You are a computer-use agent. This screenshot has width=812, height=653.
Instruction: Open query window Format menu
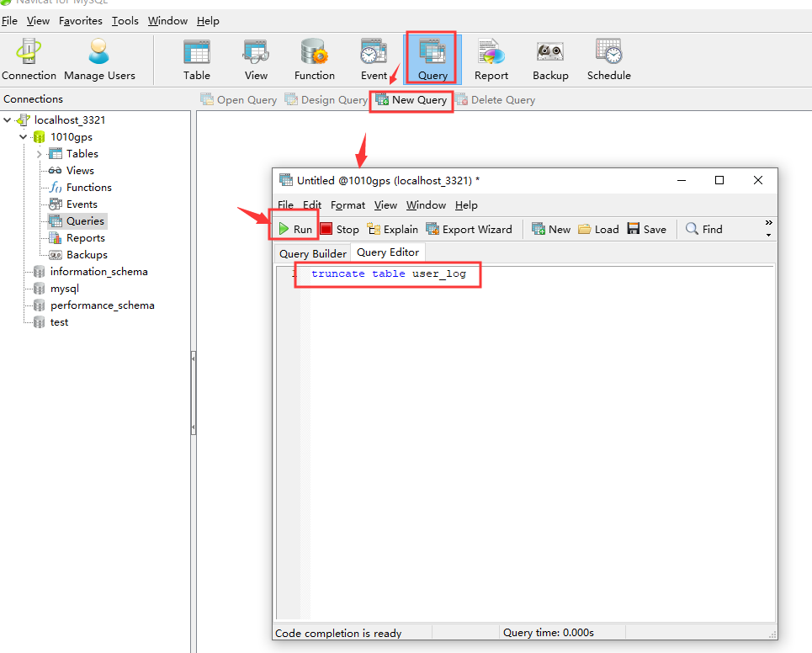(348, 205)
